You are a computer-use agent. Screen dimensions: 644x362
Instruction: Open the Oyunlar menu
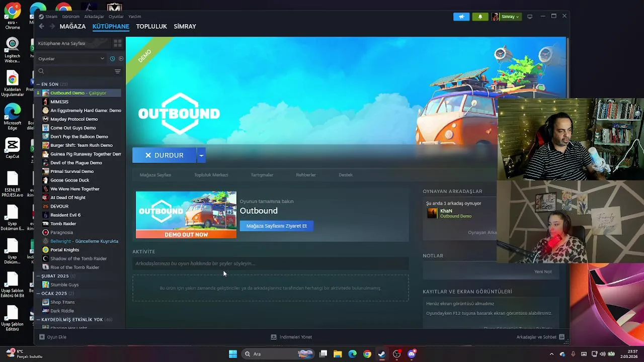click(116, 17)
